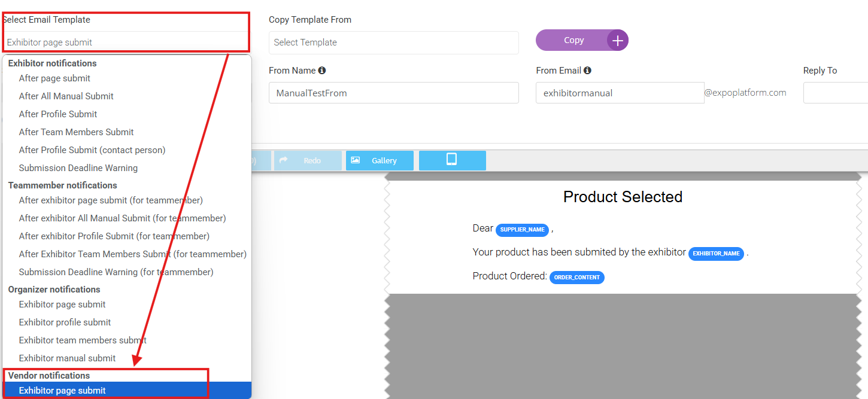Open the Select Email Template dropdown
868x399 pixels.
click(126, 42)
